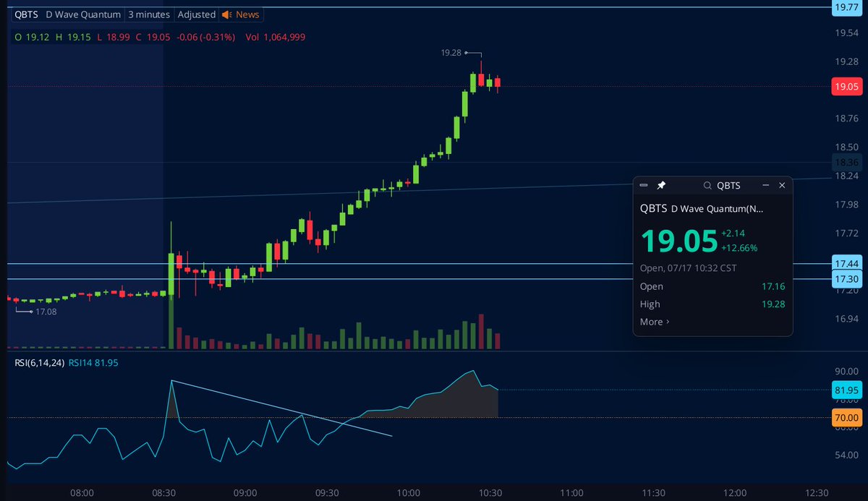The height and width of the screenshot is (501, 868).
Task: Select the H 19.15 high value
Action: coord(72,37)
